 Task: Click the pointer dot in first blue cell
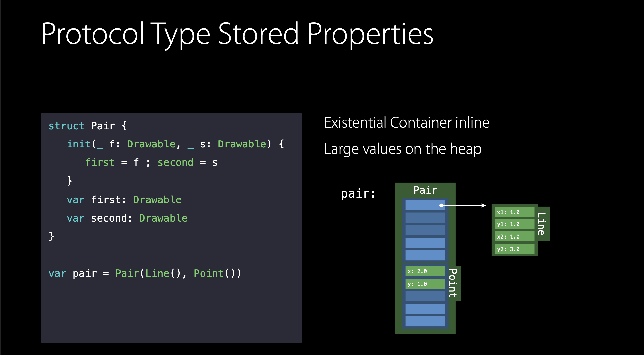point(441,205)
